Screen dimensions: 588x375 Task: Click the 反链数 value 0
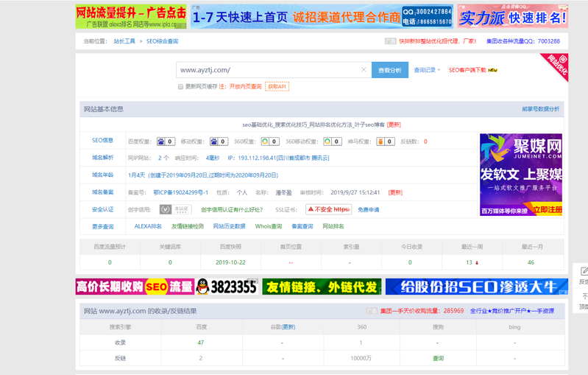[425, 141]
